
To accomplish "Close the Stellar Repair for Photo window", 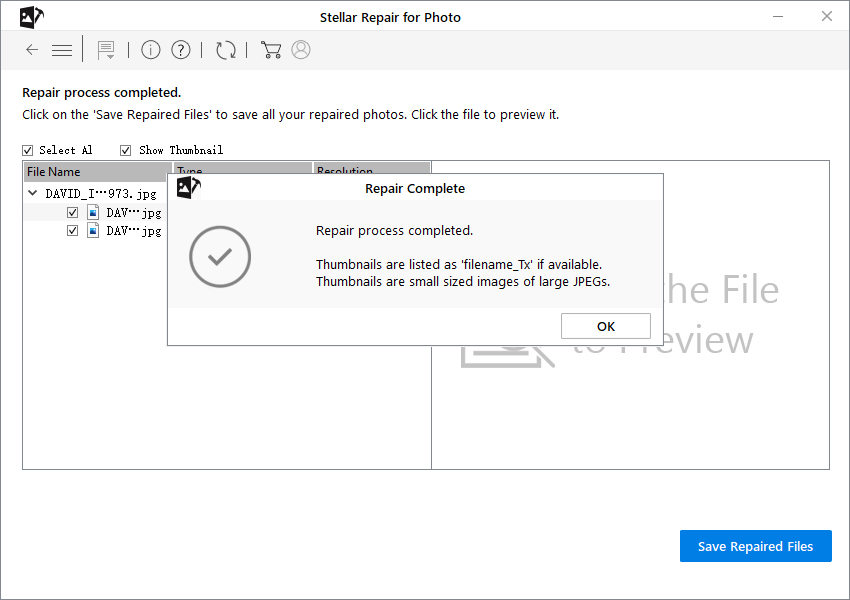I will pyautogui.click(x=827, y=16).
